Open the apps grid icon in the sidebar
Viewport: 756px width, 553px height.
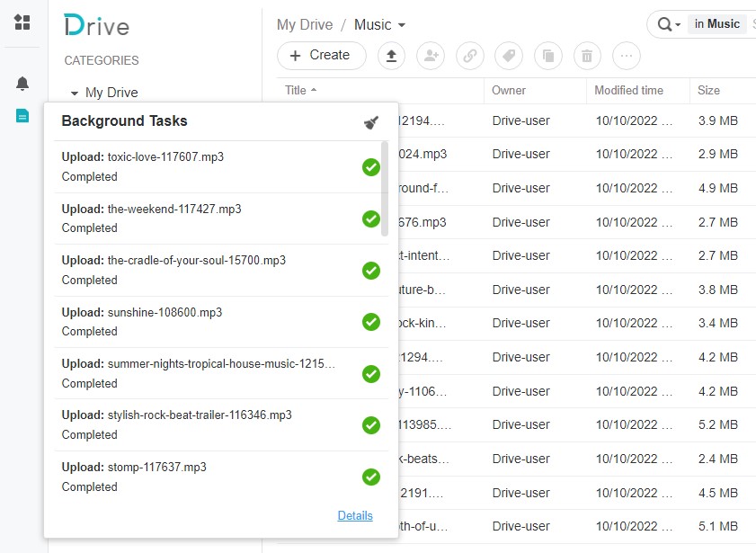(x=22, y=22)
